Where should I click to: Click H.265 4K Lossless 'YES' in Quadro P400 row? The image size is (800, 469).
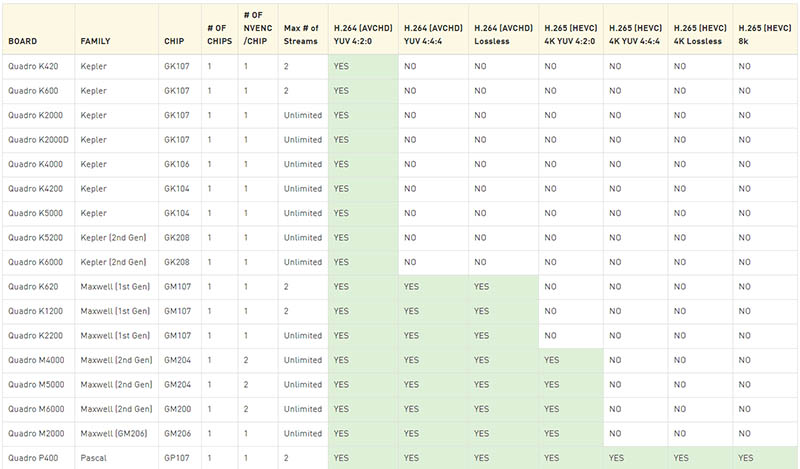tap(681, 458)
